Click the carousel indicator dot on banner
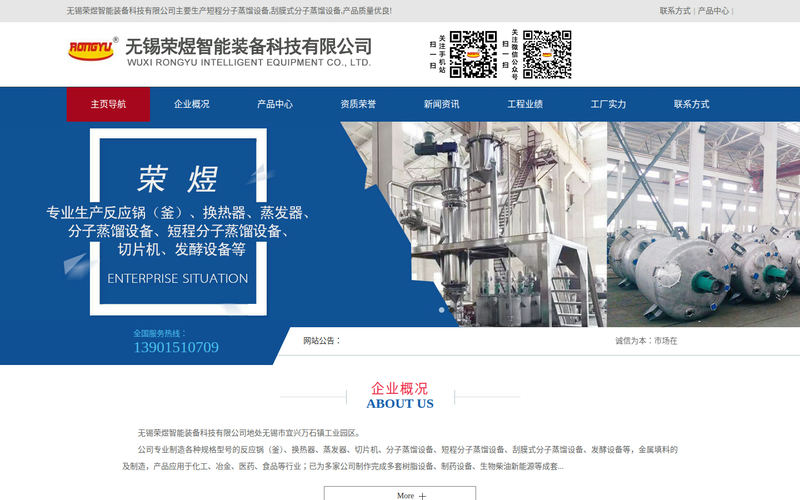This screenshot has height=500, width=800. point(442,309)
